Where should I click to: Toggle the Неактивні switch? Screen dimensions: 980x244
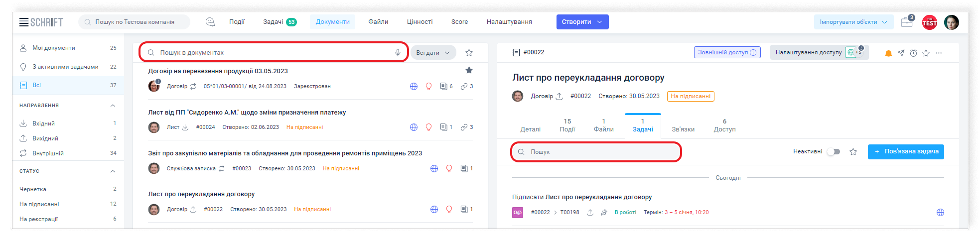click(x=834, y=152)
